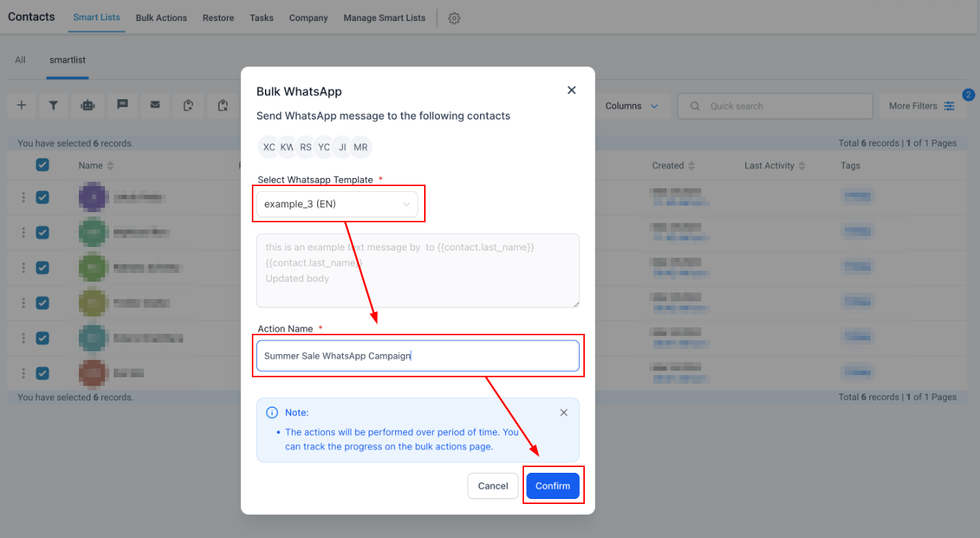Click the magnifier icon in Quick search
The height and width of the screenshot is (538, 980).
click(x=695, y=106)
